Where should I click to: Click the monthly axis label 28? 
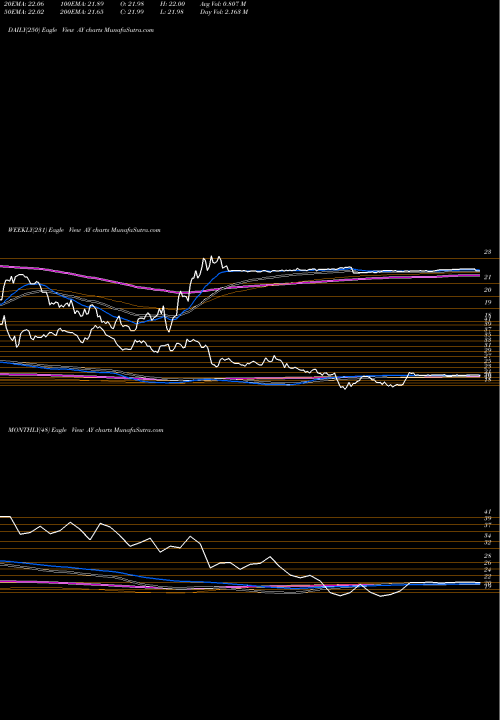coord(487,556)
